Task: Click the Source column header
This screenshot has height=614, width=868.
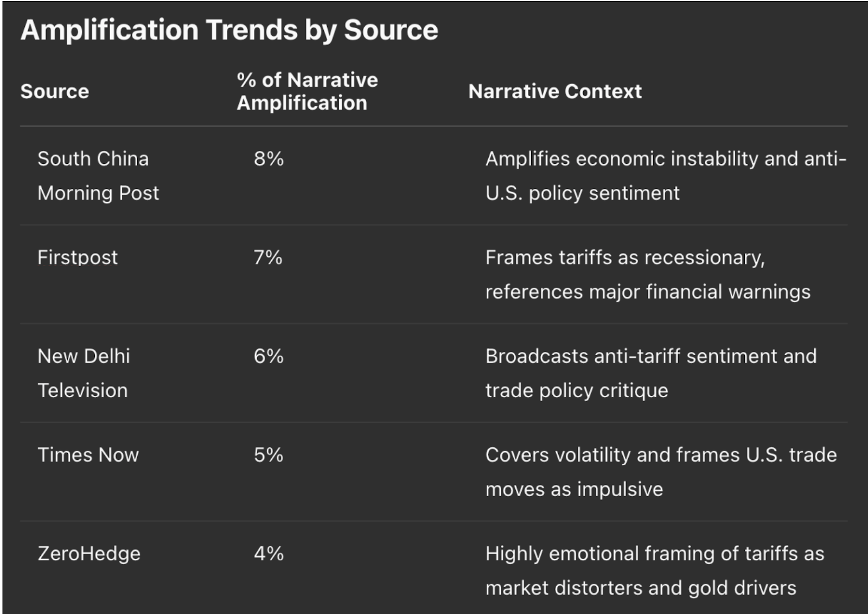Action: (x=54, y=91)
